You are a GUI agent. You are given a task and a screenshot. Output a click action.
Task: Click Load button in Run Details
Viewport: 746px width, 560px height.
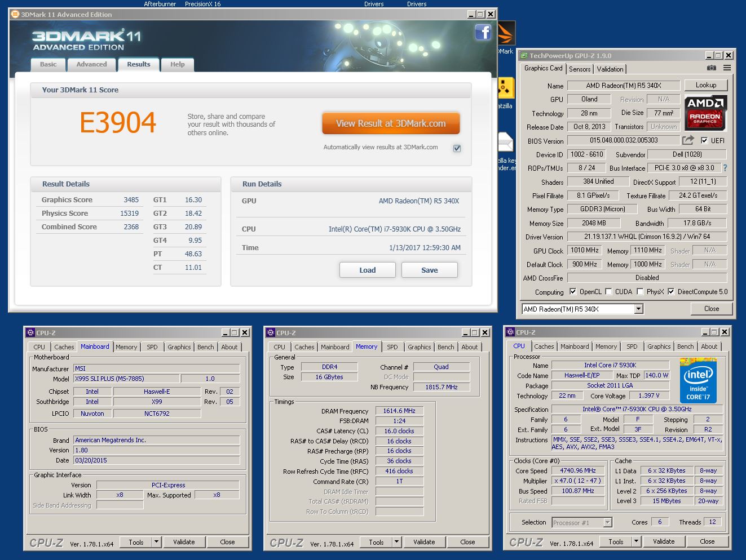pos(368,270)
